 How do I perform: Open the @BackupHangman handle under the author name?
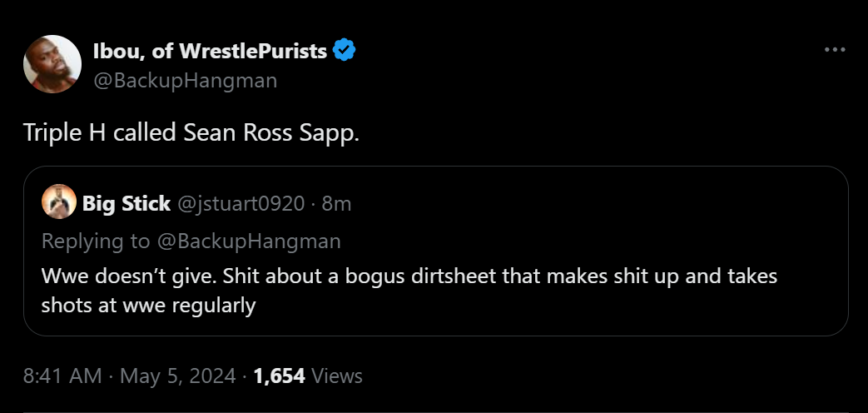coord(185,81)
